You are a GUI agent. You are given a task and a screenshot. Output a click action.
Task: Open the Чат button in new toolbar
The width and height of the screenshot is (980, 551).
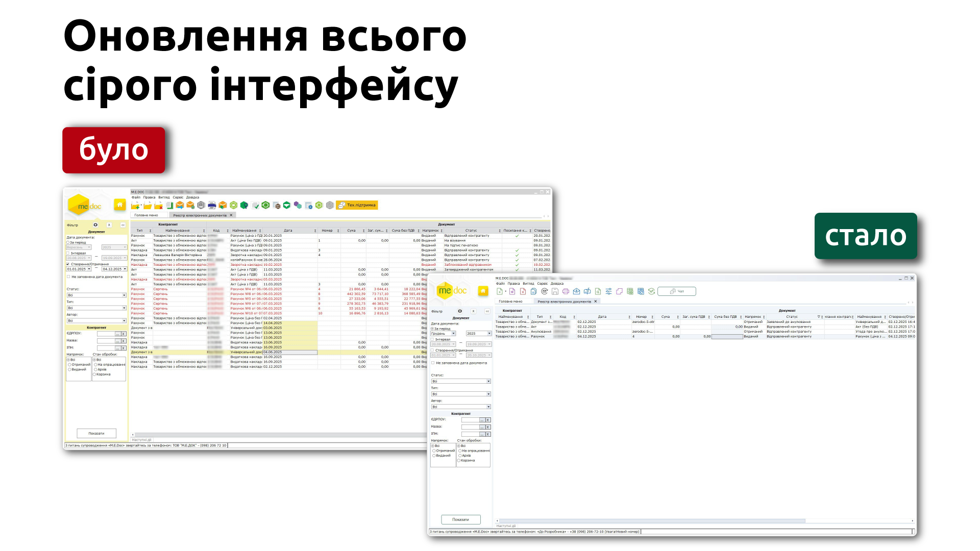coord(676,291)
